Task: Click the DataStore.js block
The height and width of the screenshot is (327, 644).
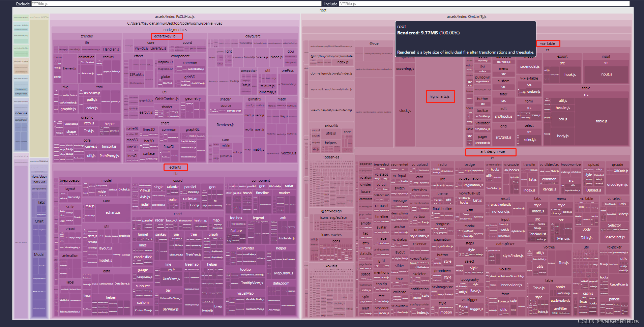Action: point(122,284)
